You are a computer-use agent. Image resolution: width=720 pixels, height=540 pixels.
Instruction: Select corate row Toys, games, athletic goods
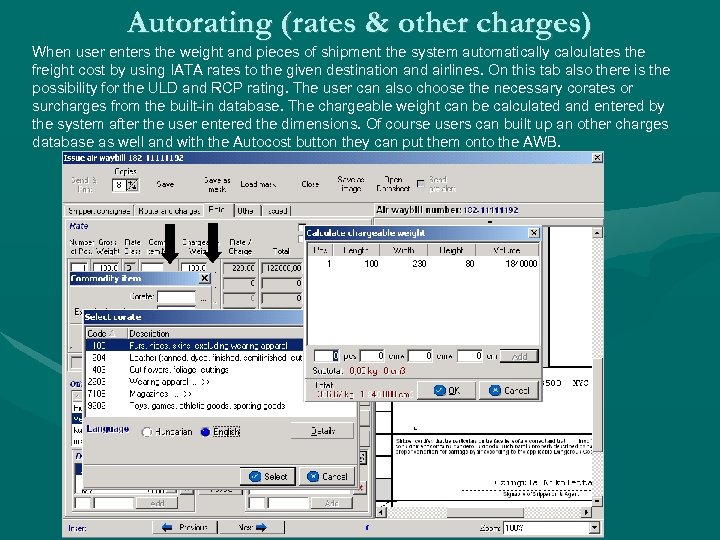(x=194, y=405)
